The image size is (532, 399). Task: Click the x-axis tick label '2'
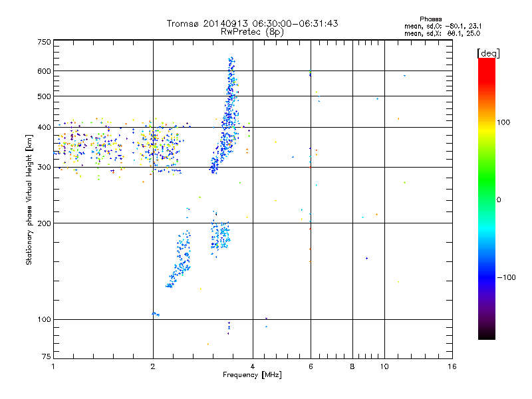tap(153, 366)
